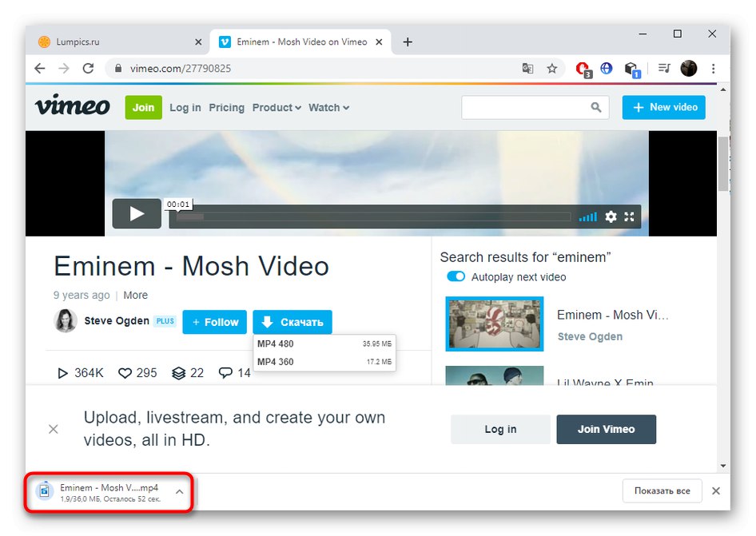Choose MP4 360 download option
Screen dimensions: 756x536
(324, 362)
